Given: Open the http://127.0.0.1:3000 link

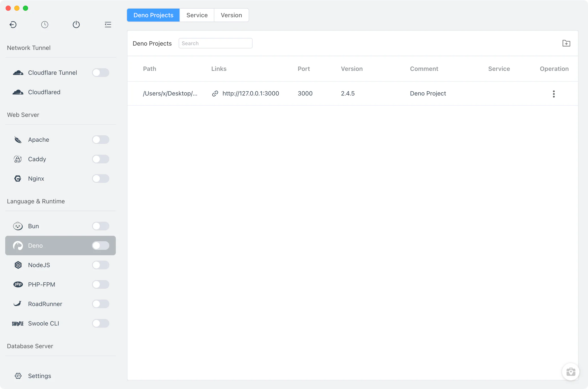Looking at the screenshot, I should tap(251, 94).
